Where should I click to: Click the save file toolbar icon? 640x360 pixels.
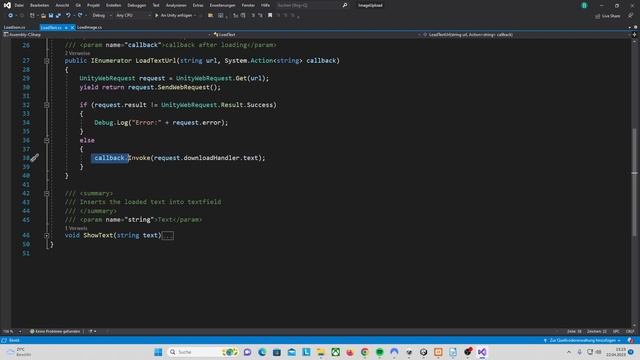click(x=51, y=16)
